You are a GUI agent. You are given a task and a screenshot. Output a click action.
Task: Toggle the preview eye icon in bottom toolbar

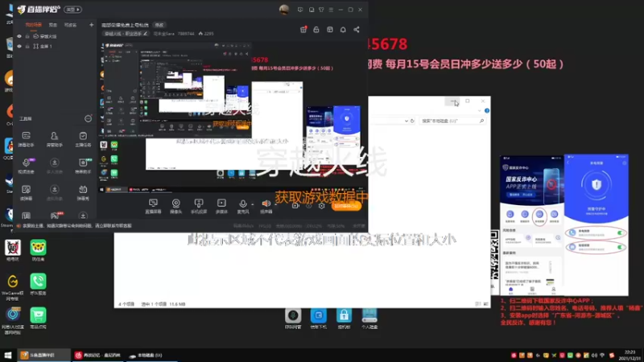point(308,206)
